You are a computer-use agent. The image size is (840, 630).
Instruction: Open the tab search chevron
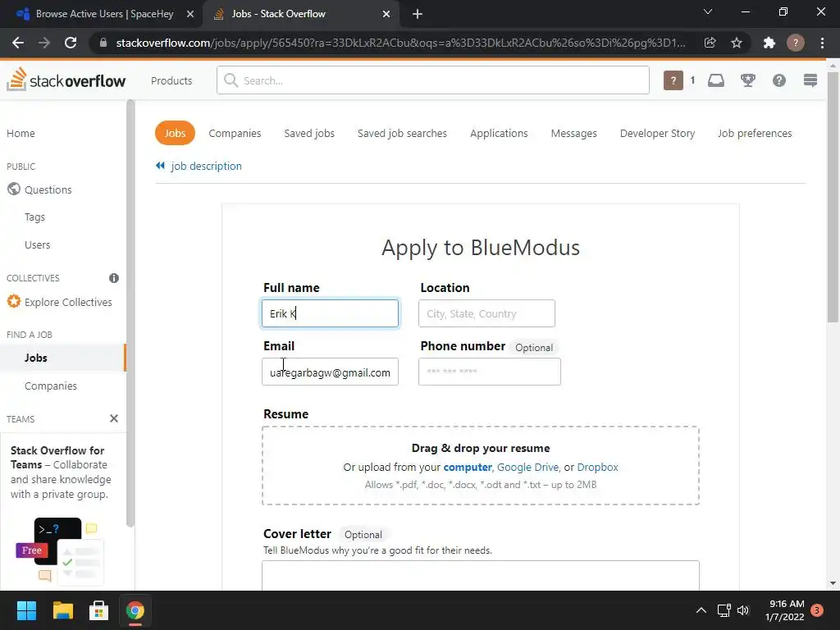tap(708, 11)
